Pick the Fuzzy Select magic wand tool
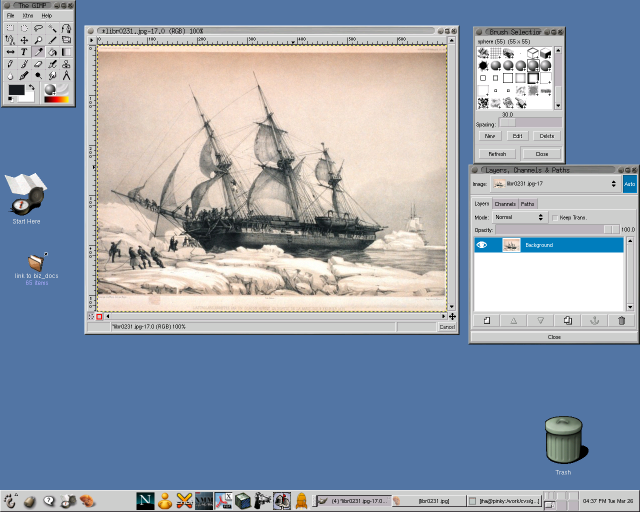The height and width of the screenshot is (512, 640). [x=52, y=28]
